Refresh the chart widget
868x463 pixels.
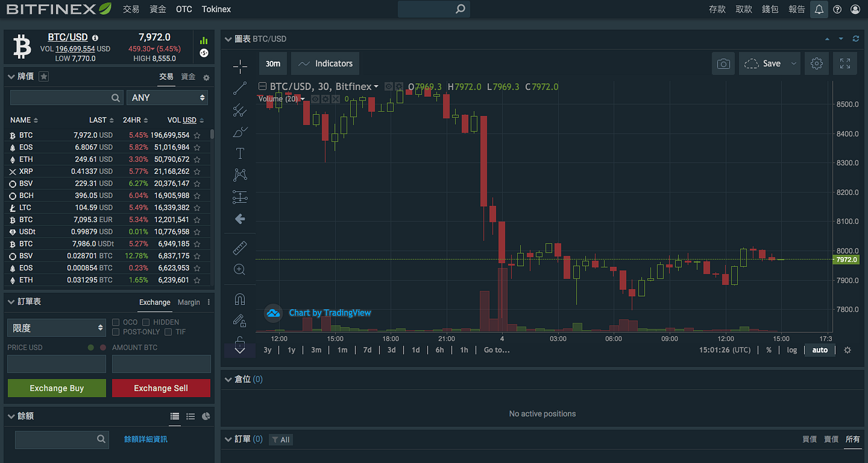pyautogui.click(x=856, y=38)
